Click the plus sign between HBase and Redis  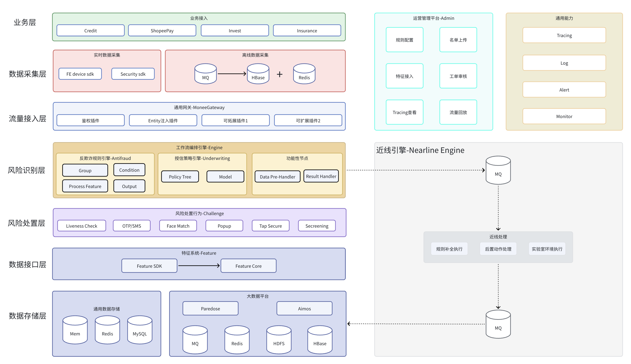[x=280, y=74]
